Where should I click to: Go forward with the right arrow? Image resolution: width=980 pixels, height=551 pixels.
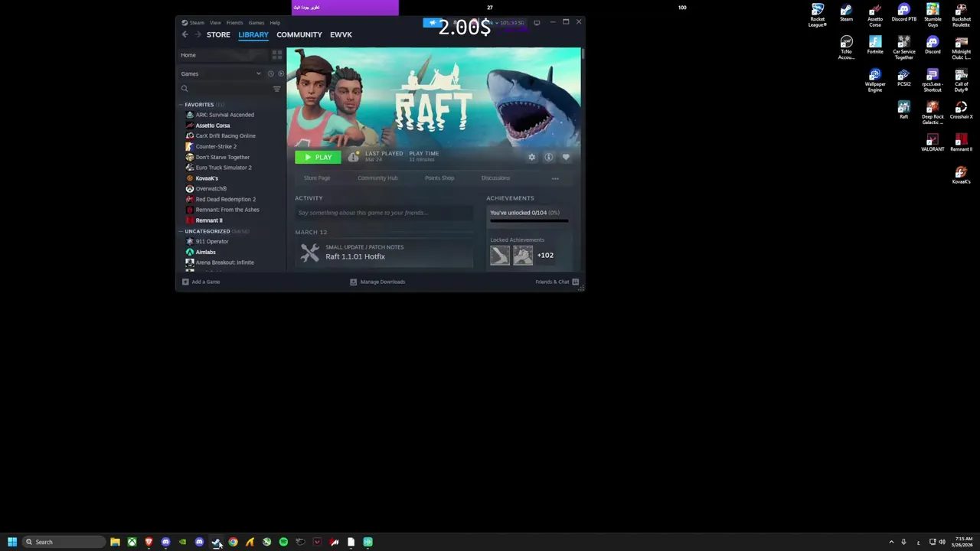198,34
